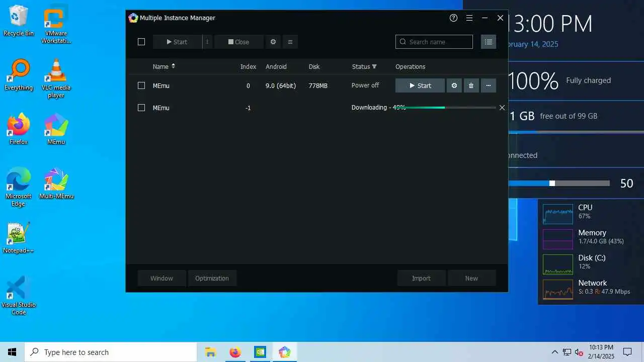This screenshot has height=362, width=644.
Task: Delete MEmu instance with trash icon
Action: point(471,85)
